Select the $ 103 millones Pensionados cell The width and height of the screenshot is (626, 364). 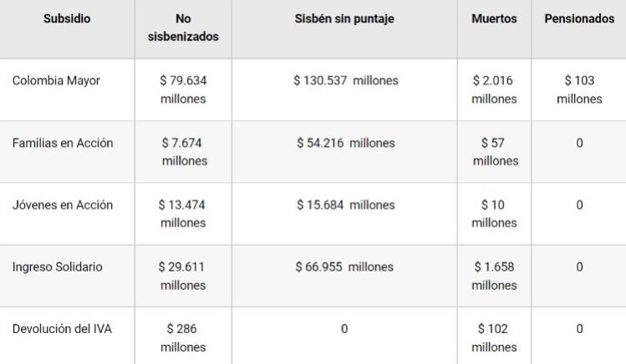[x=579, y=90]
